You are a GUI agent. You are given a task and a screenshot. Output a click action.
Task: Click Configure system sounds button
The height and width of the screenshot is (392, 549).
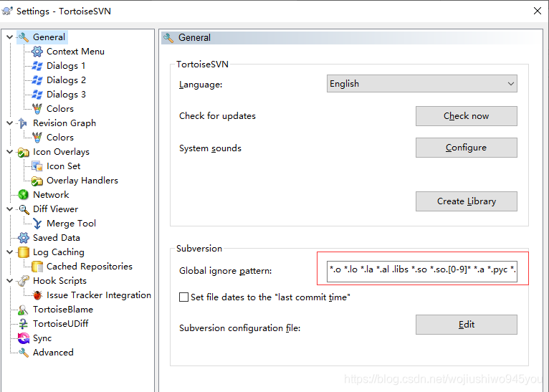click(x=467, y=148)
